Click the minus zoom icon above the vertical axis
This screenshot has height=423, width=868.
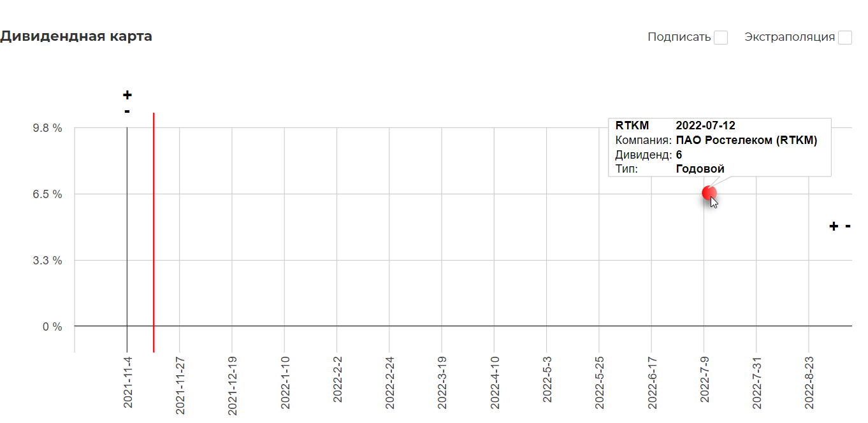(x=127, y=111)
